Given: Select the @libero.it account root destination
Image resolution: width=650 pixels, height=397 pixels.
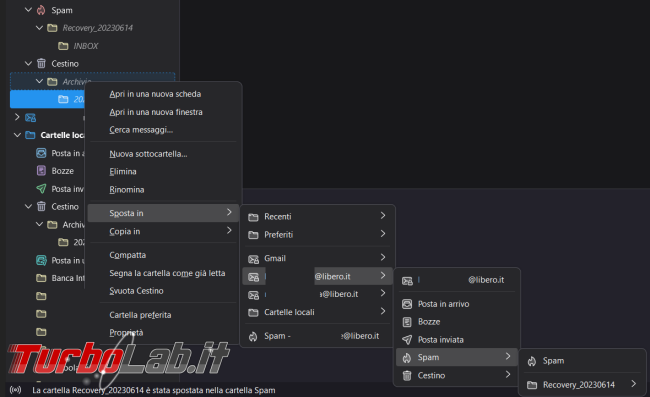Looking at the screenshot, I should (456, 280).
